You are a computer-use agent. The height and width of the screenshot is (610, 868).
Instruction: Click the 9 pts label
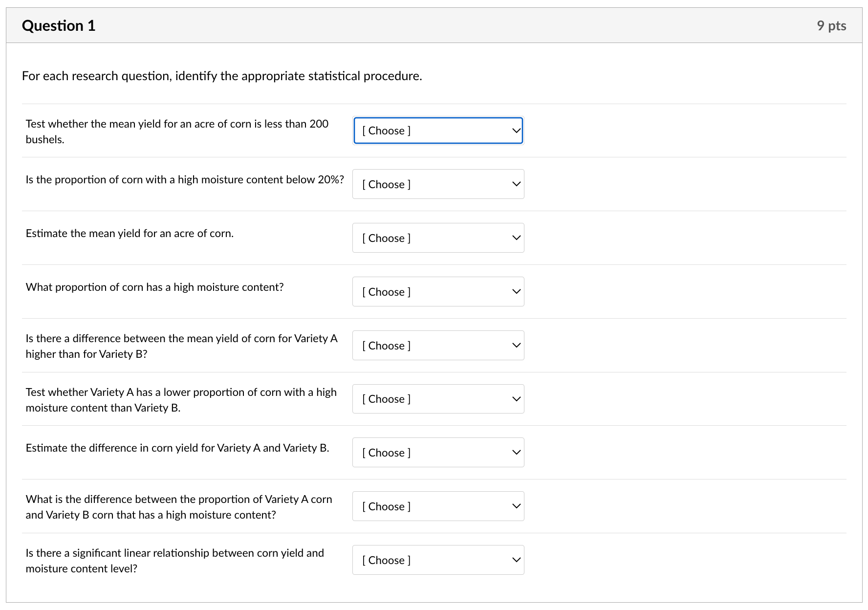831,25
